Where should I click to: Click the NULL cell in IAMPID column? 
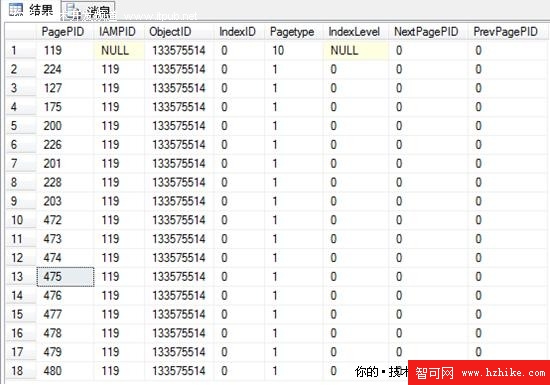[119, 50]
